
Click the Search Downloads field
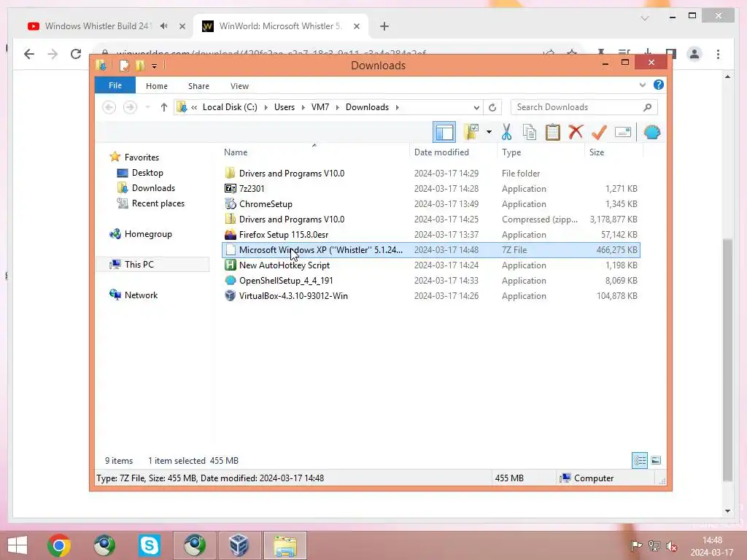pyautogui.click(x=584, y=107)
